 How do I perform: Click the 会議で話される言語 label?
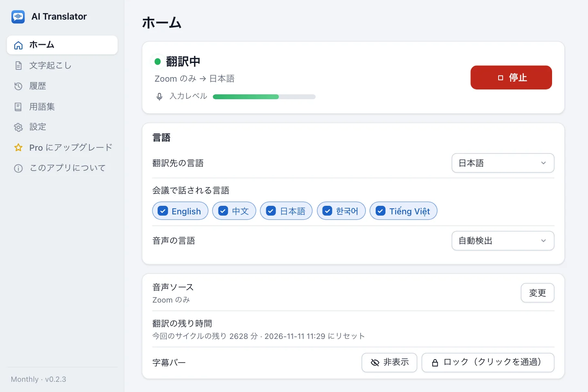(191, 191)
